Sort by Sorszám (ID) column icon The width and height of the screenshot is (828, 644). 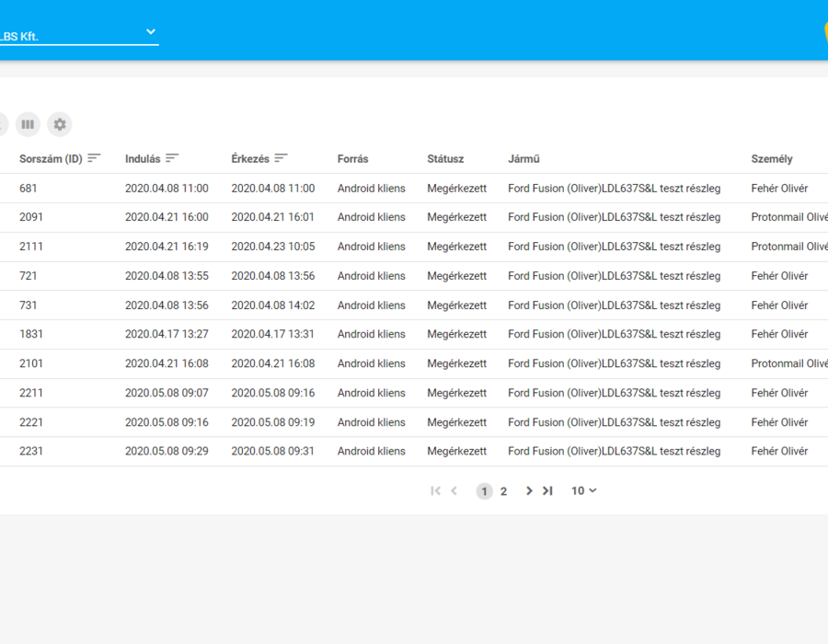[x=94, y=158]
